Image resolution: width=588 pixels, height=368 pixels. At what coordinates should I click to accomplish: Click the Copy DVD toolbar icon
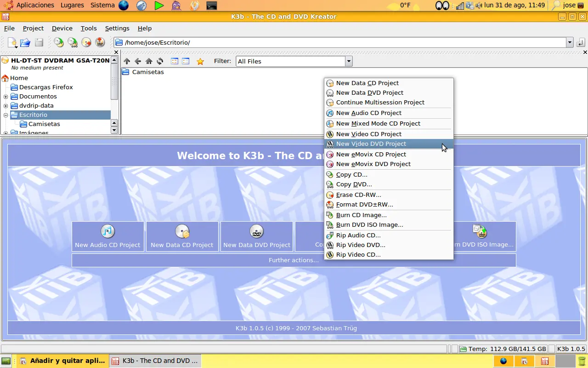click(x=73, y=43)
